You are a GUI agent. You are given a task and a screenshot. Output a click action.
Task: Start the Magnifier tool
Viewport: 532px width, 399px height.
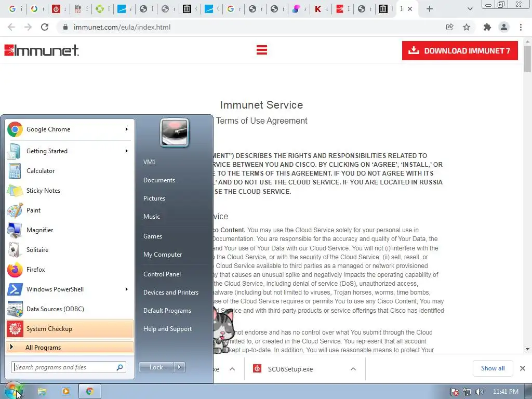tap(70, 230)
